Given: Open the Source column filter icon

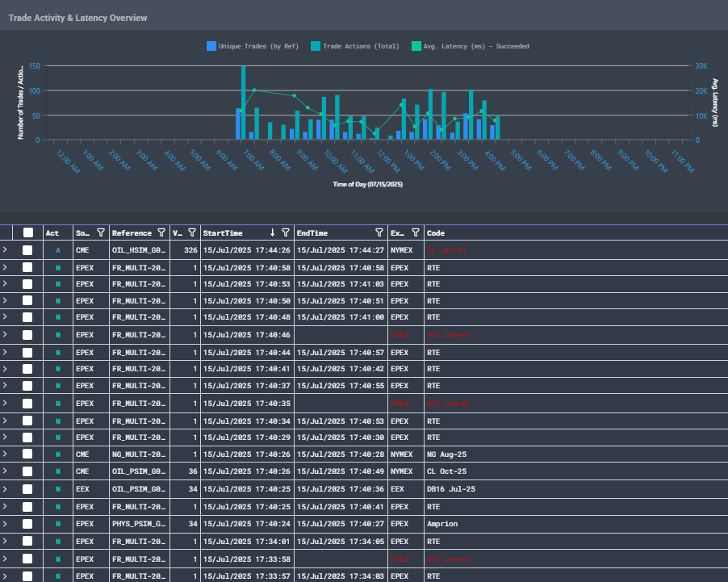Looking at the screenshot, I should pos(100,232).
